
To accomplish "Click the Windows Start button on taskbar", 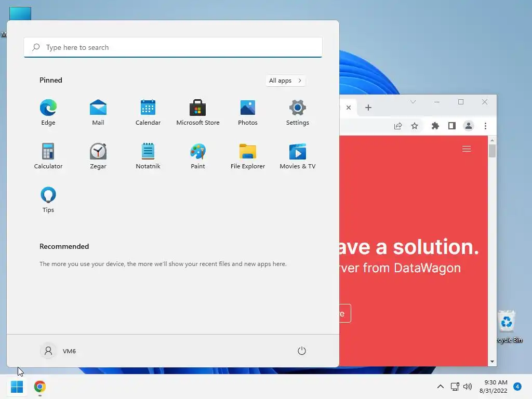I will tap(17, 387).
